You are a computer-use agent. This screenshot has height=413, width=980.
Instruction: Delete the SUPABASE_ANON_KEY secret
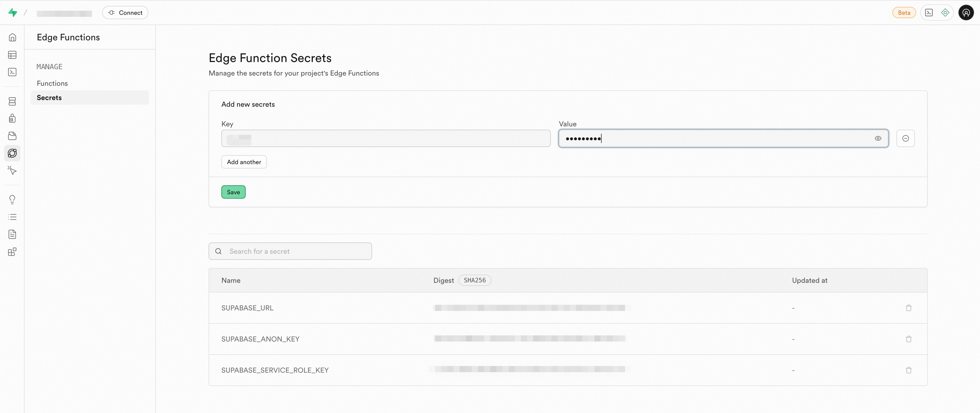(909, 339)
